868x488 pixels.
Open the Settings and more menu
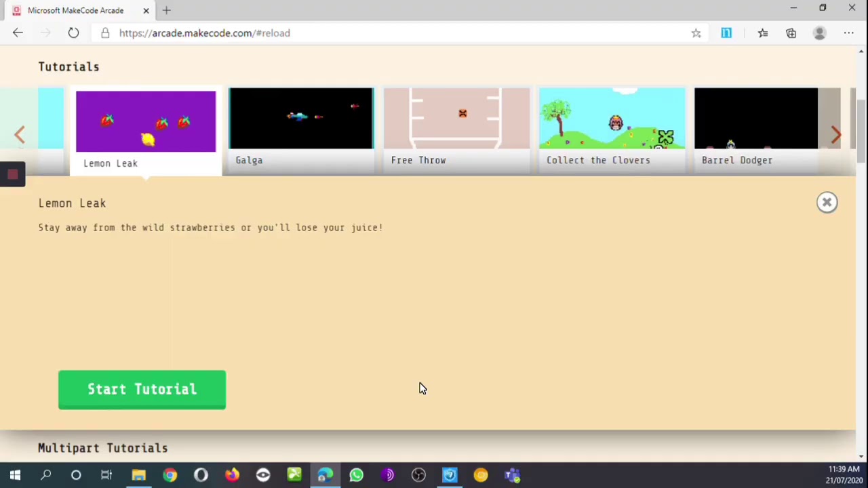click(848, 33)
